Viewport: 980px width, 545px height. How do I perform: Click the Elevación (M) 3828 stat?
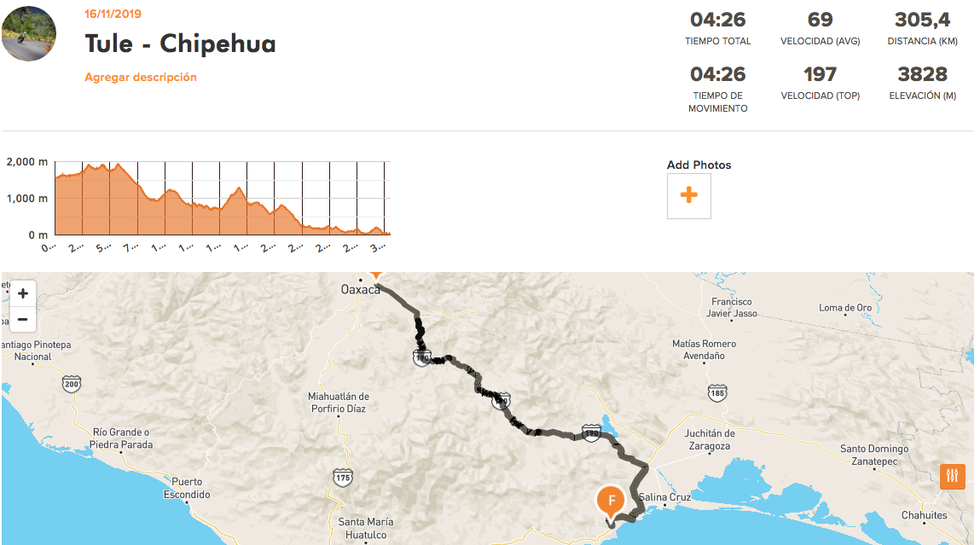click(923, 83)
